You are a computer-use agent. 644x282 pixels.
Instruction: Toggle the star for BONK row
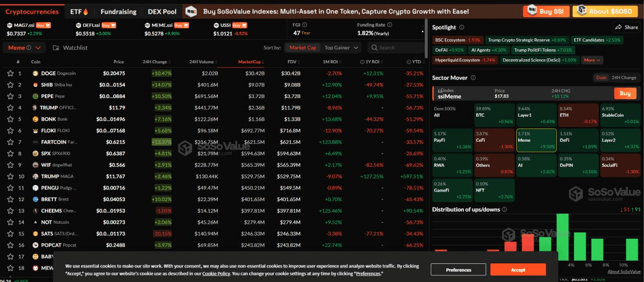point(10,119)
